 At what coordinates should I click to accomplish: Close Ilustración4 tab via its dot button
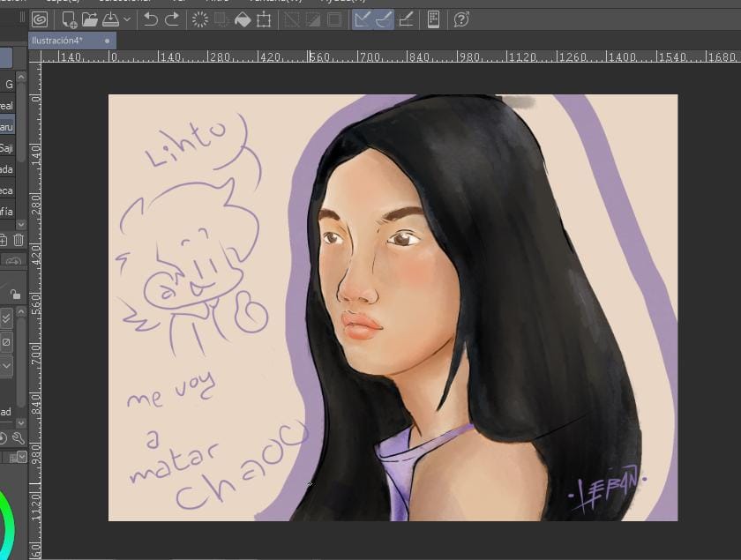[x=108, y=41]
